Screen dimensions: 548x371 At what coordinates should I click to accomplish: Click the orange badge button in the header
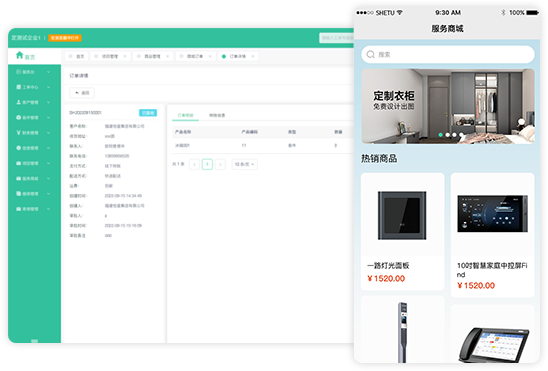[x=65, y=38]
